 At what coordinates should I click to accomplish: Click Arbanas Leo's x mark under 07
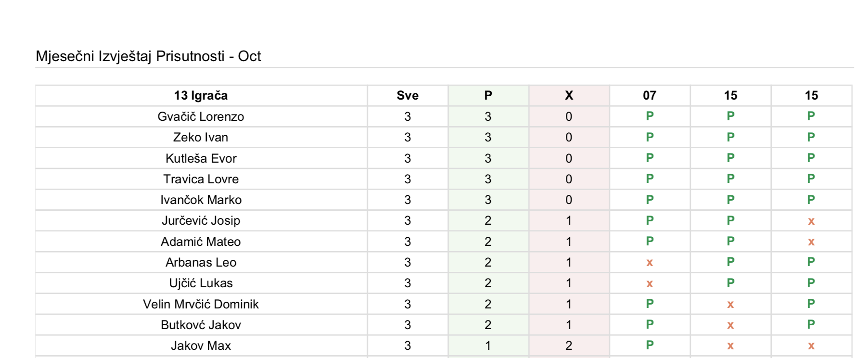[650, 263]
